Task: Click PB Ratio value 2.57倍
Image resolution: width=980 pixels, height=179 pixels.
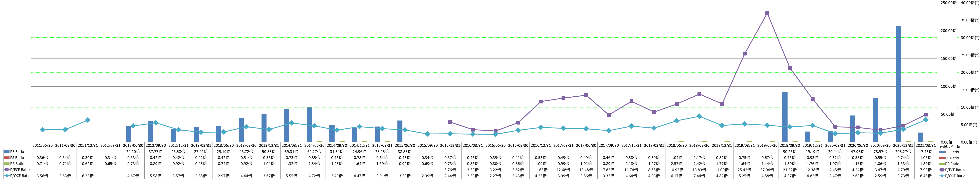Action: [677, 164]
